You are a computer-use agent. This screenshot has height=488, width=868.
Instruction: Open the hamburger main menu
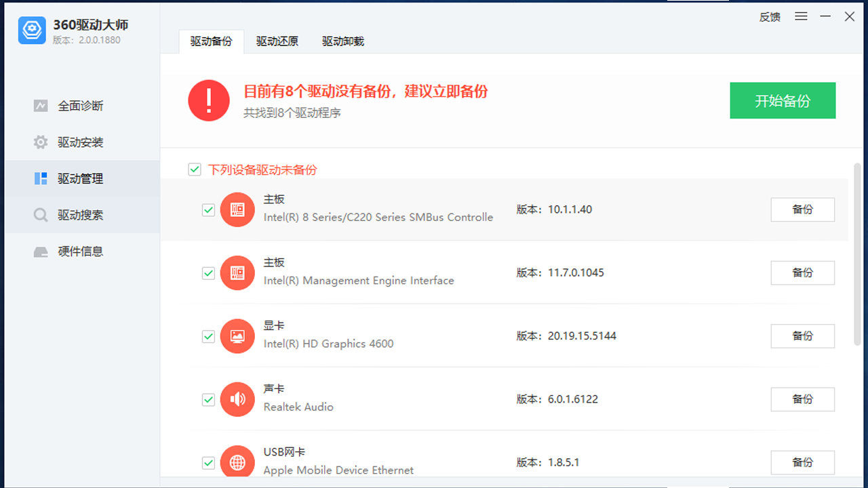801,16
